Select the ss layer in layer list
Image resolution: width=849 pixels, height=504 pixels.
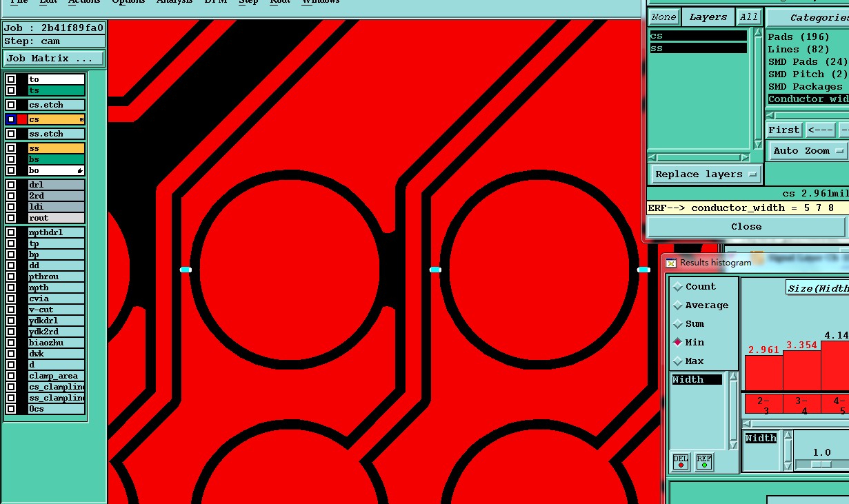[x=56, y=148]
